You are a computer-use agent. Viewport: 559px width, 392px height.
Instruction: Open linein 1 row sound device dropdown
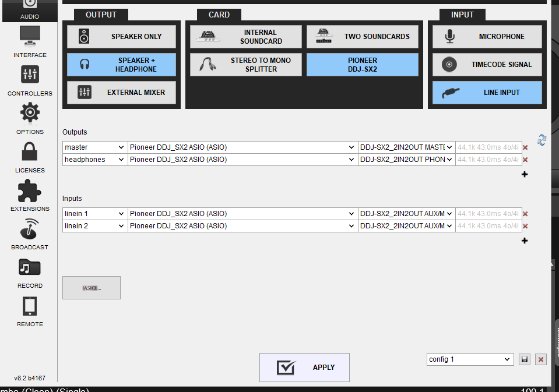pos(243,213)
